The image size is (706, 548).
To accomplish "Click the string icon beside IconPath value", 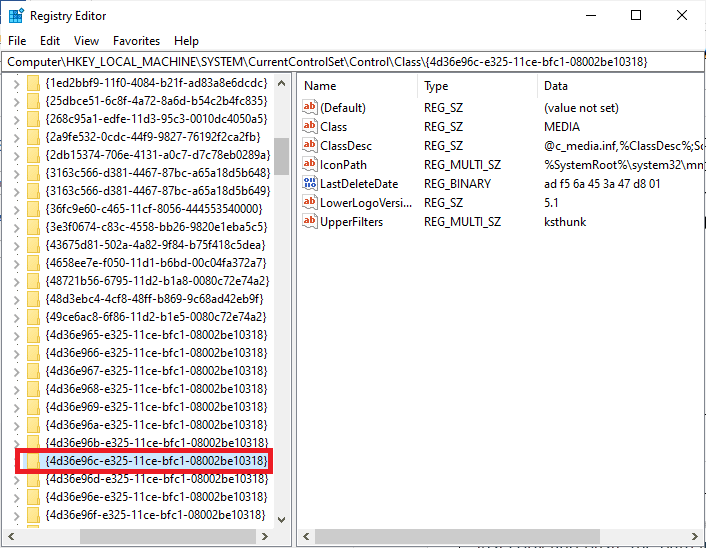I will coord(310,164).
